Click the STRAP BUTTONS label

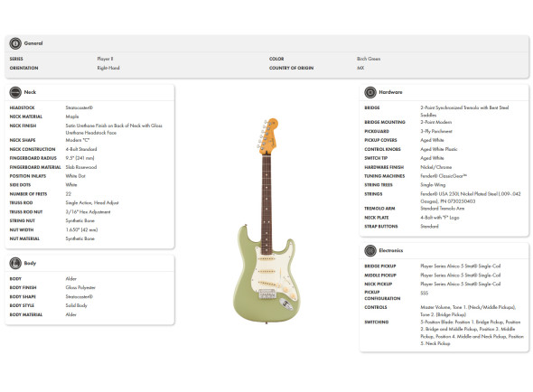[381, 227]
